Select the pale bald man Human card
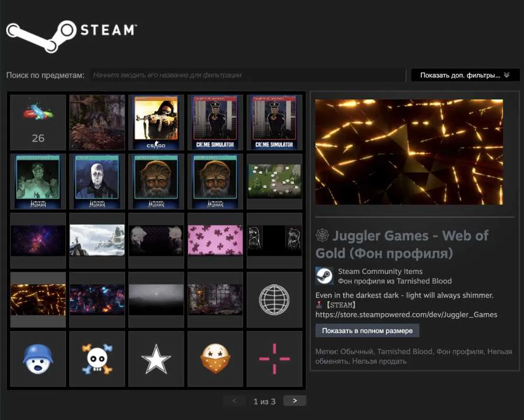The width and height of the screenshot is (524, 420). (x=97, y=181)
